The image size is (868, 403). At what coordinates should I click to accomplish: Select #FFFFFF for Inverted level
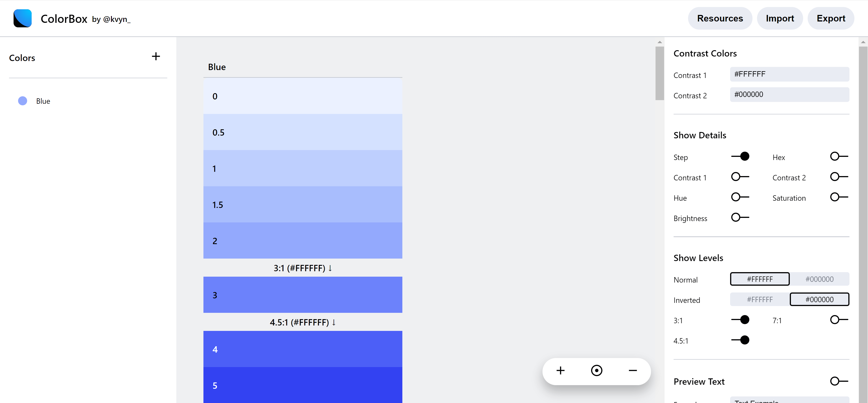(x=760, y=299)
